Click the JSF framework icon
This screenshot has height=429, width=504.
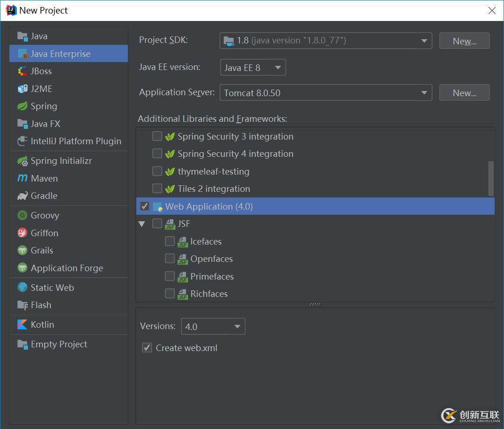pyautogui.click(x=170, y=224)
